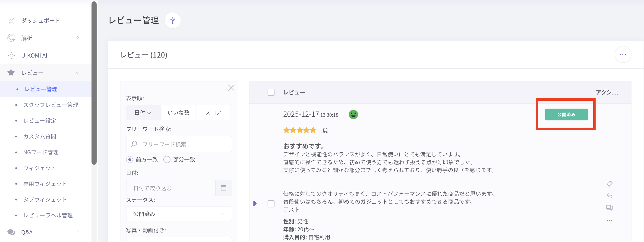The width and height of the screenshot is (644, 242).
Task: Open the ダッシュボード dashboard icon
Action: click(11, 20)
